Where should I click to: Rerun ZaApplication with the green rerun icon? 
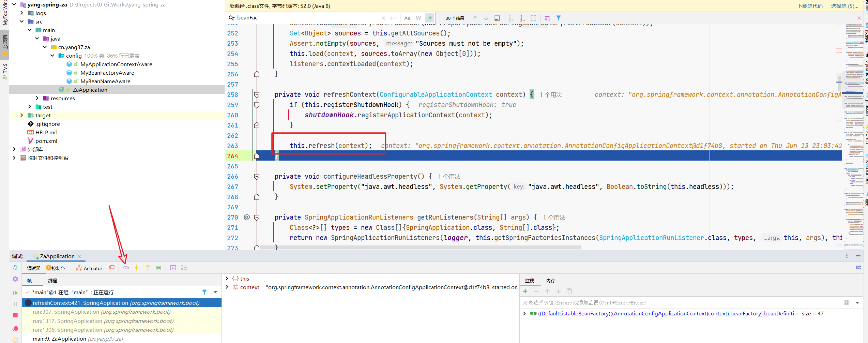click(x=15, y=268)
